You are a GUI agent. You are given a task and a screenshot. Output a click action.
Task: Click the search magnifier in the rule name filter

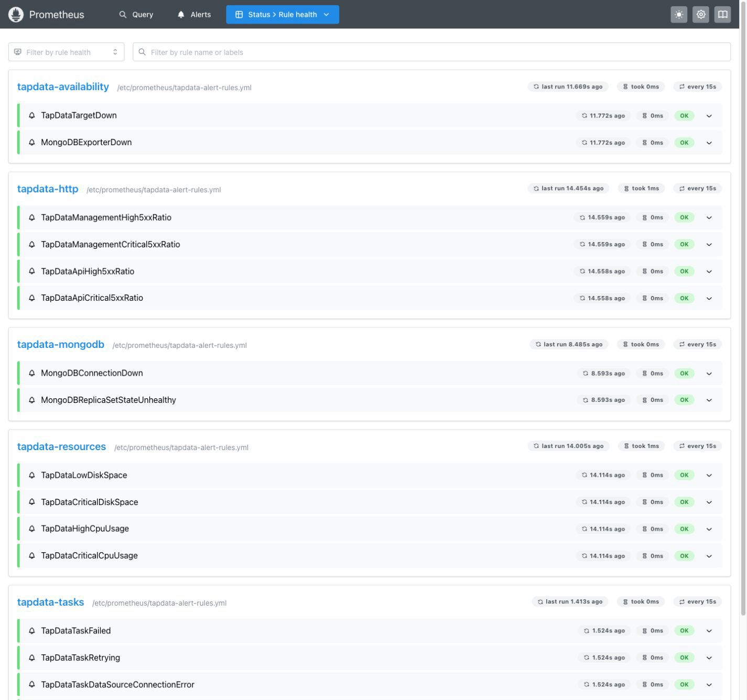(142, 52)
